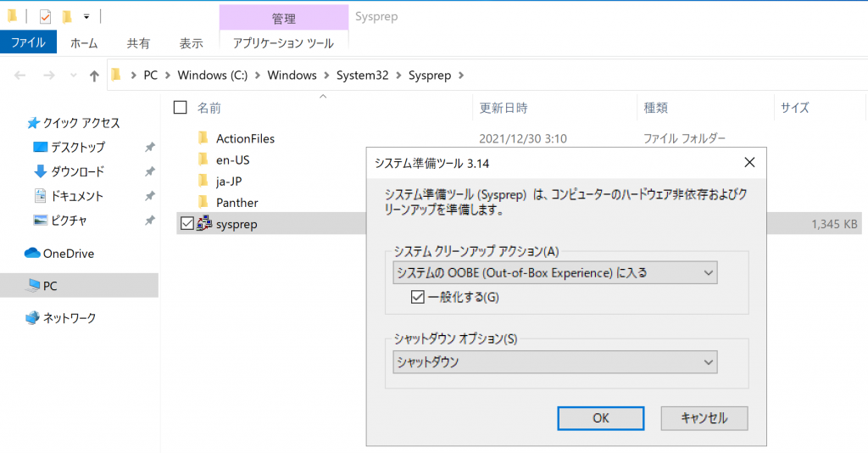Select the Network icon in sidebar
Viewport: 868px width, 453px height.
tap(33, 317)
